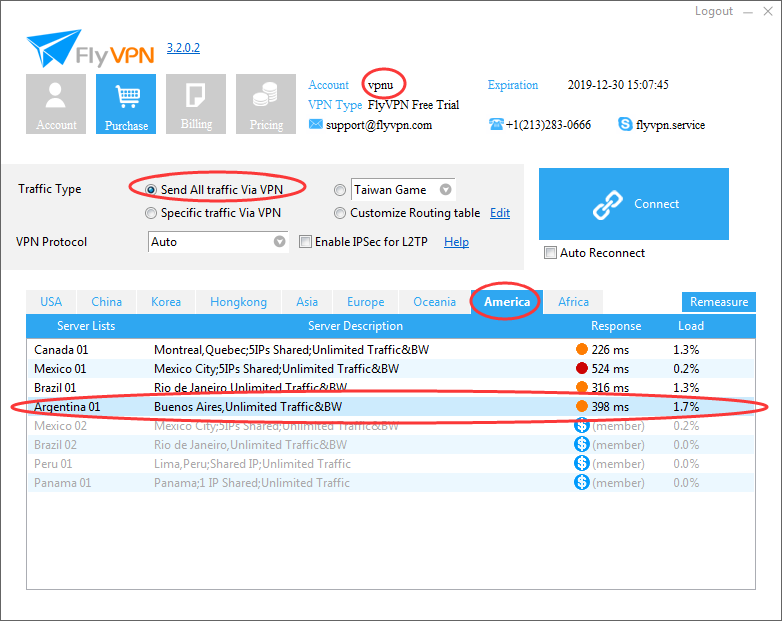Screen dimensions: 782x621
Task: Sort by Response column header
Action: pos(616,326)
